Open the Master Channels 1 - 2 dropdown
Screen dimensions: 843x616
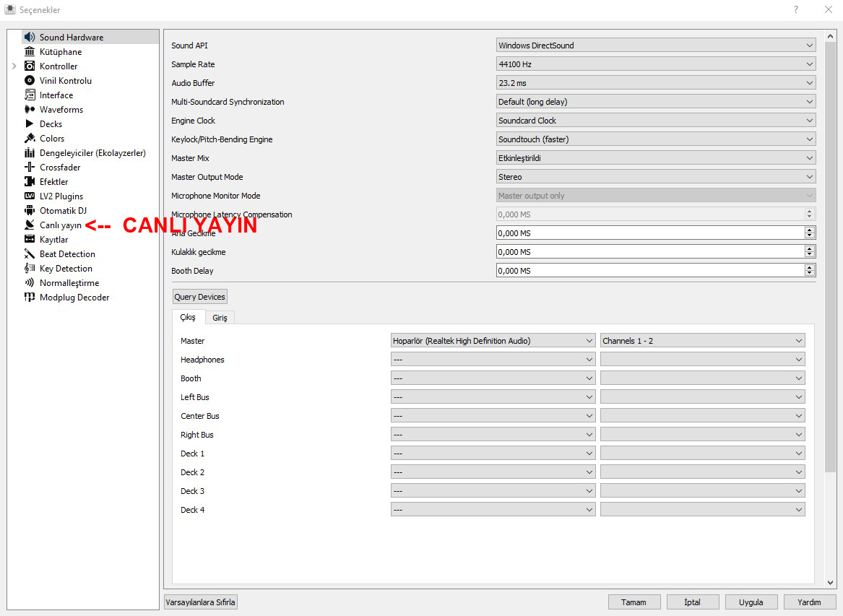[702, 341]
